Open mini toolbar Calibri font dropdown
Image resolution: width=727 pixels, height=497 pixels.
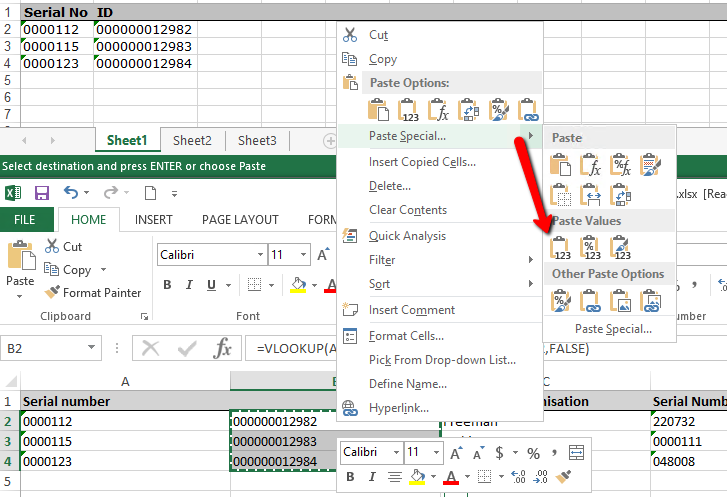[x=396, y=452]
